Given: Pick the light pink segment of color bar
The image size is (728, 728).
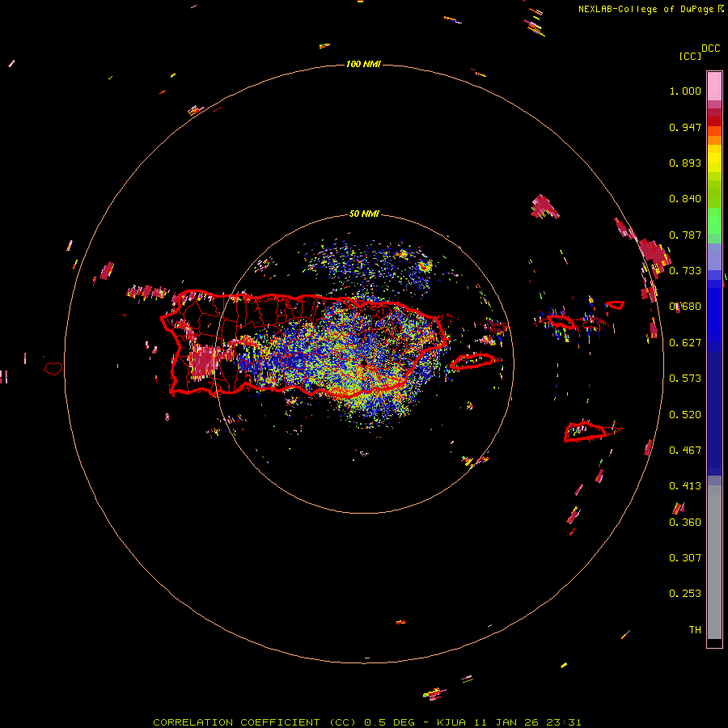Looking at the screenshot, I should [x=714, y=87].
